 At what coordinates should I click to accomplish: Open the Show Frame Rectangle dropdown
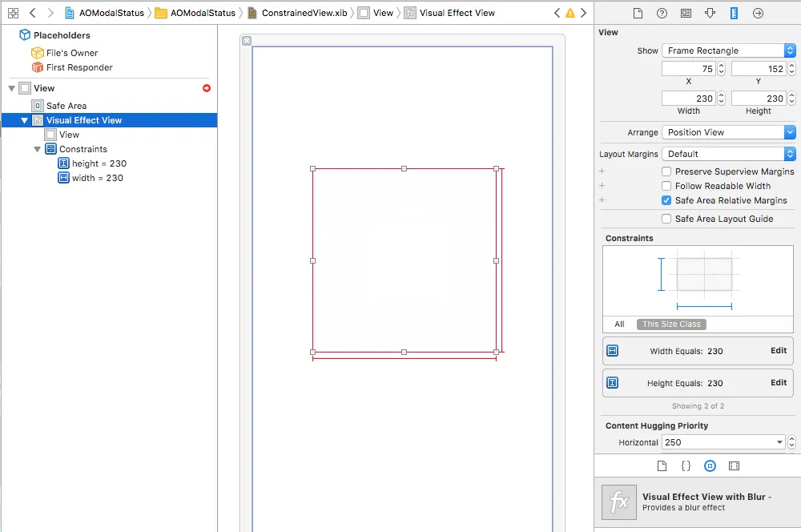coord(729,50)
